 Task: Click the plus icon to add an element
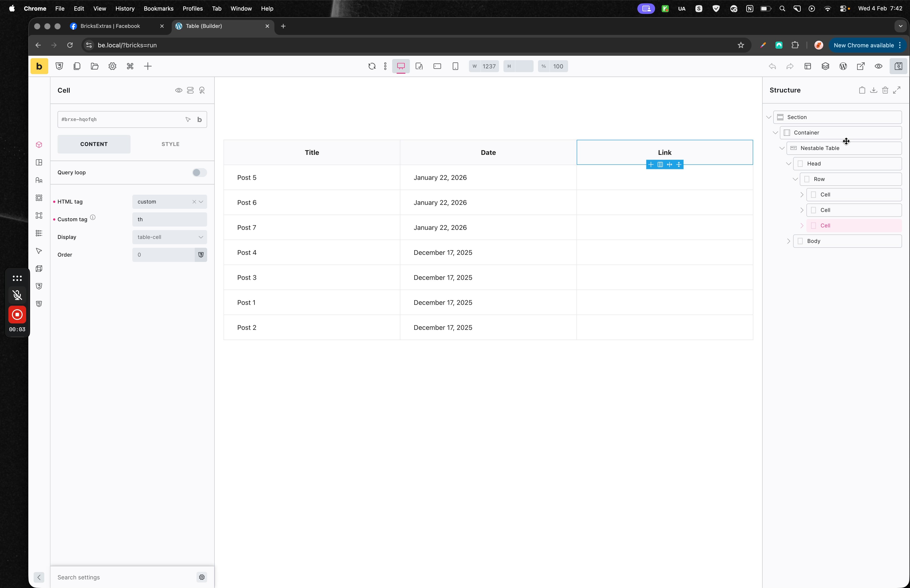click(x=148, y=66)
